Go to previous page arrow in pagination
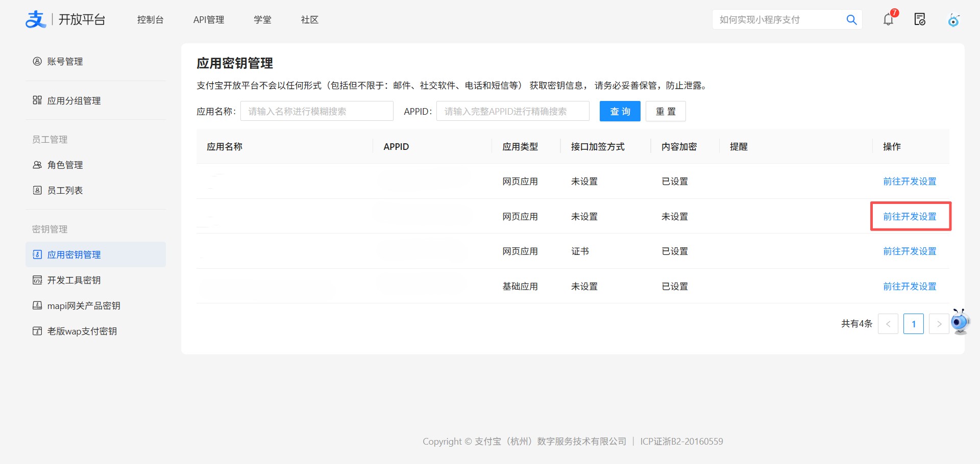The width and height of the screenshot is (980, 464). click(888, 324)
